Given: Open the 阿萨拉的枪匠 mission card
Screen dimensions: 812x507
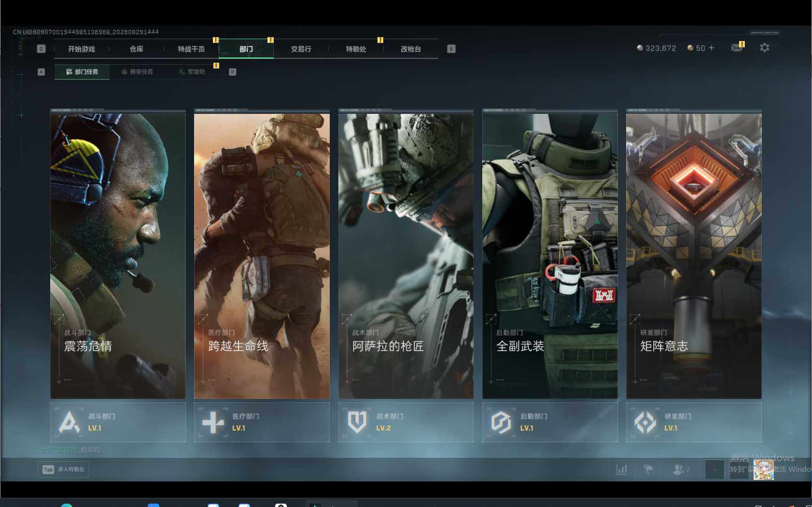Looking at the screenshot, I should (x=406, y=256).
